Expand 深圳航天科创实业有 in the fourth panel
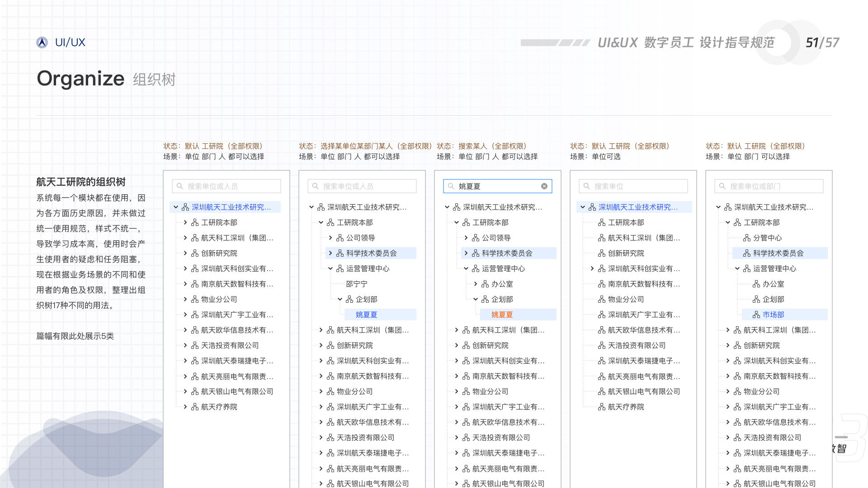 (592, 268)
